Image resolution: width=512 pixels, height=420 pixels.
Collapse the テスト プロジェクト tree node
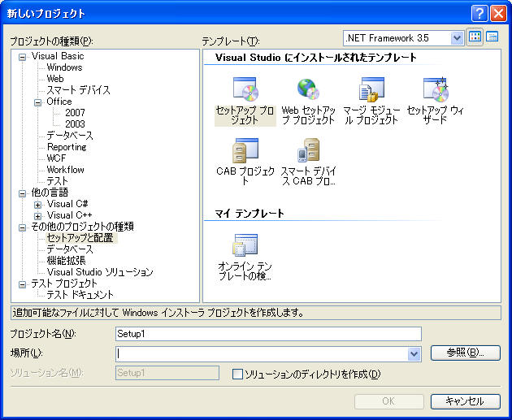pyautogui.click(x=22, y=284)
